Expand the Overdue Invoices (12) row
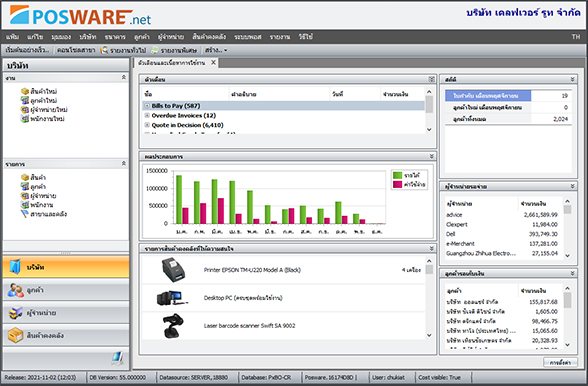The width and height of the screenshot is (588, 386). click(147, 115)
